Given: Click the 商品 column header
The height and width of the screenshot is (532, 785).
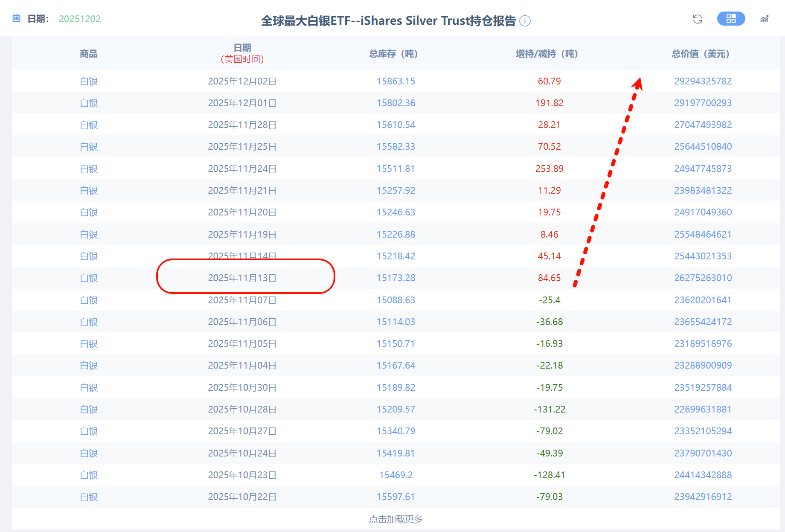Looking at the screenshot, I should (x=89, y=54).
